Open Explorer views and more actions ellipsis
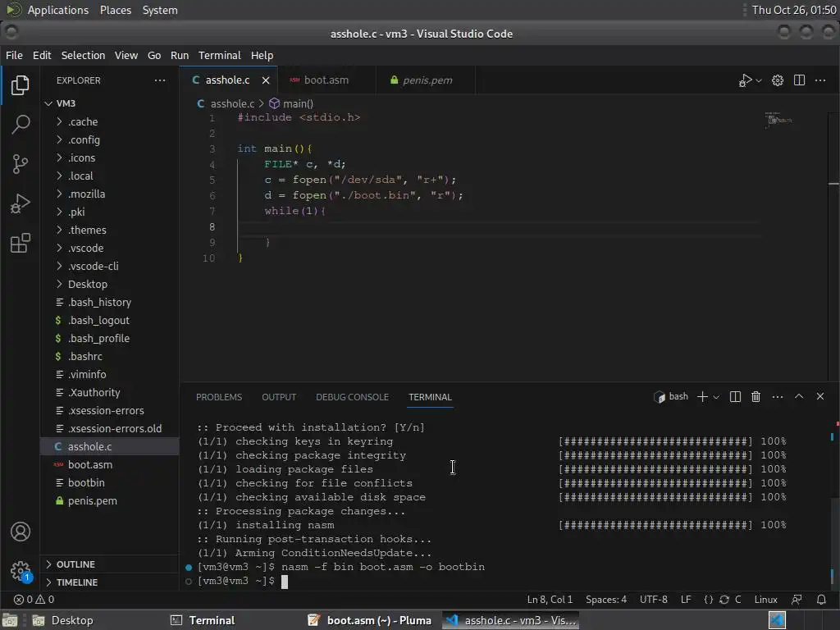The image size is (840, 630). 160,80
